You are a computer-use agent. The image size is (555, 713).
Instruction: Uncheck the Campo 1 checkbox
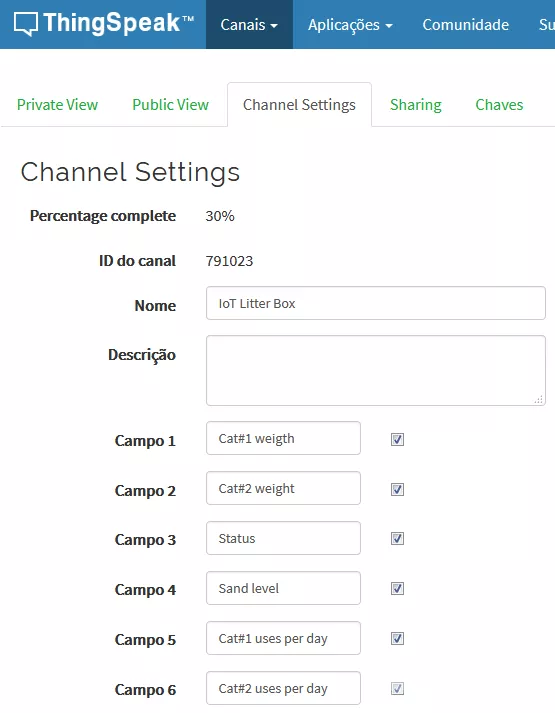pos(397,439)
